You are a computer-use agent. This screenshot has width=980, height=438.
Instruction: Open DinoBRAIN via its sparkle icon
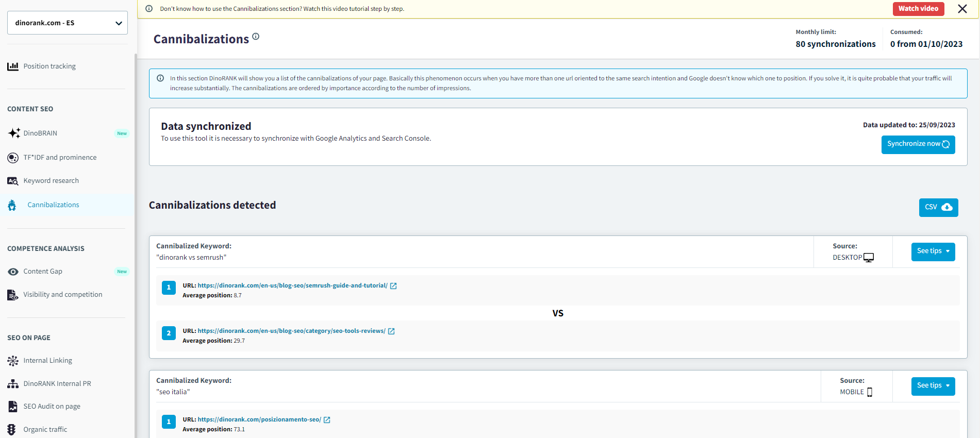click(x=14, y=133)
